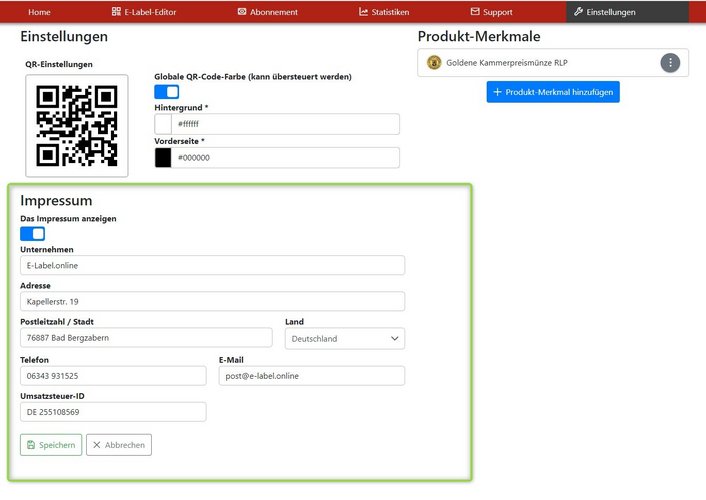Open the Hintergrund white color swatch
Image resolution: width=706 pixels, height=500 pixels.
163,124
